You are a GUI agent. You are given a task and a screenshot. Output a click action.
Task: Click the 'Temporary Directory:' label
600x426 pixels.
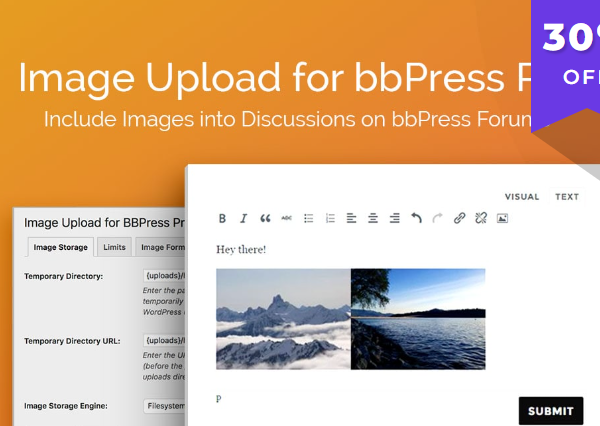pos(64,276)
